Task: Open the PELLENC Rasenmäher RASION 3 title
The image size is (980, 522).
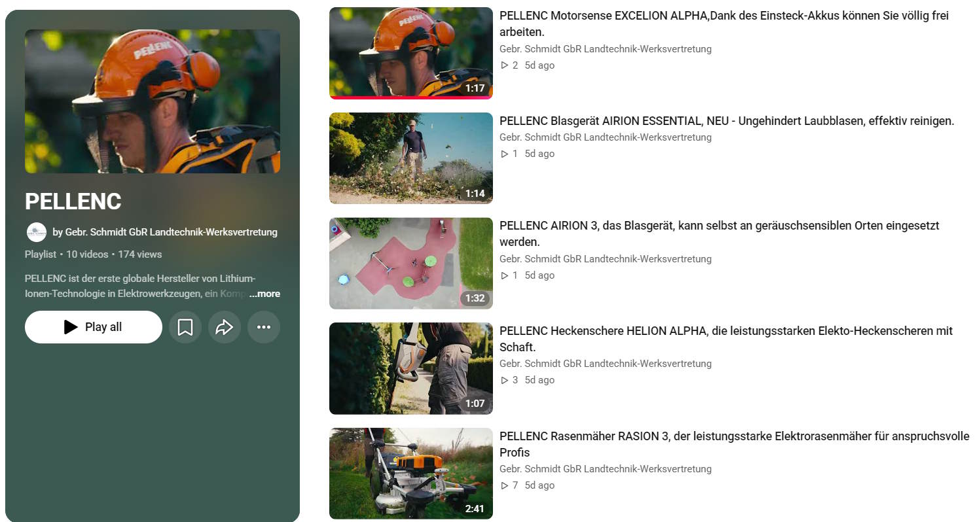Action: 735,444
